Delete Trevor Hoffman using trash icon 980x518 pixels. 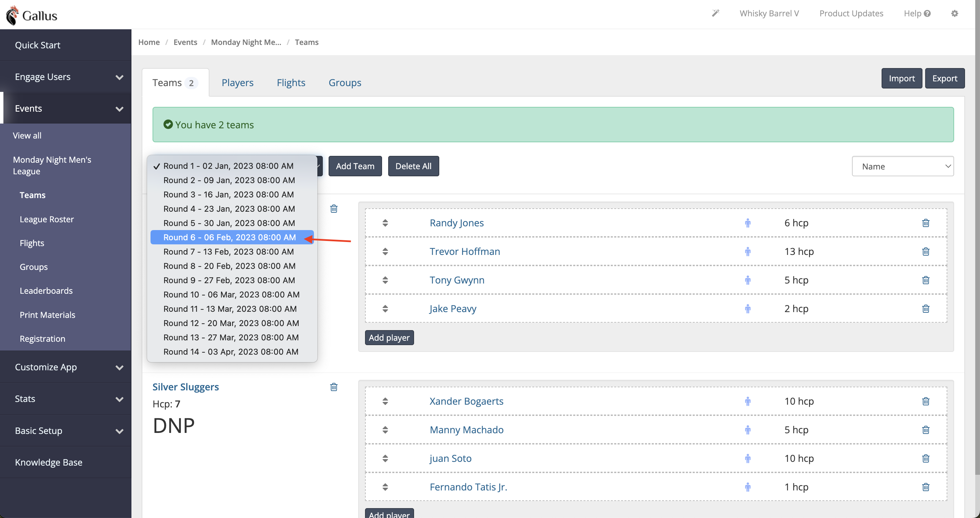click(926, 252)
